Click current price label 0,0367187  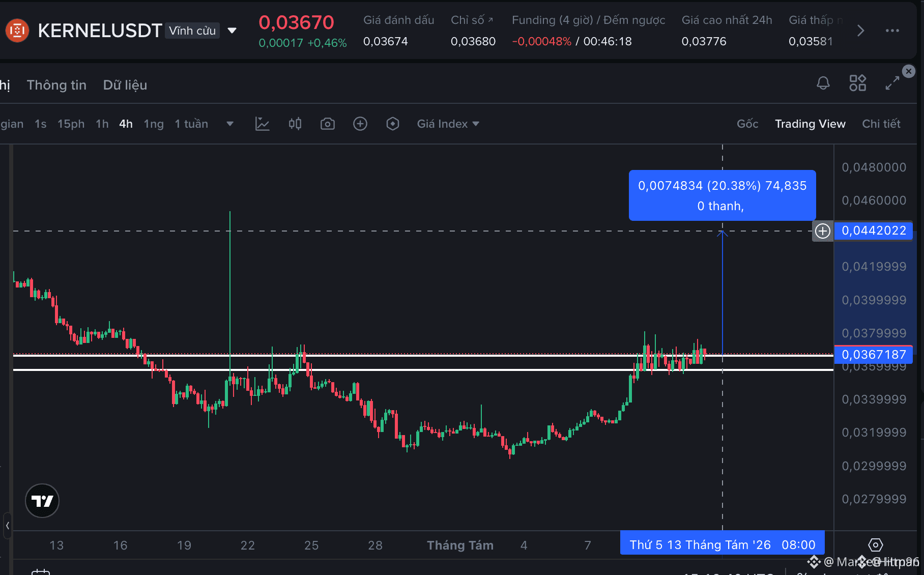click(x=874, y=354)
